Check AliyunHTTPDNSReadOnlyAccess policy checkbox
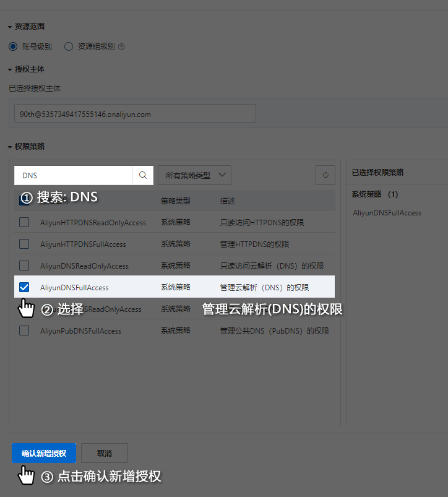Viewport: 448px width, 497px height. click(24, 222)
